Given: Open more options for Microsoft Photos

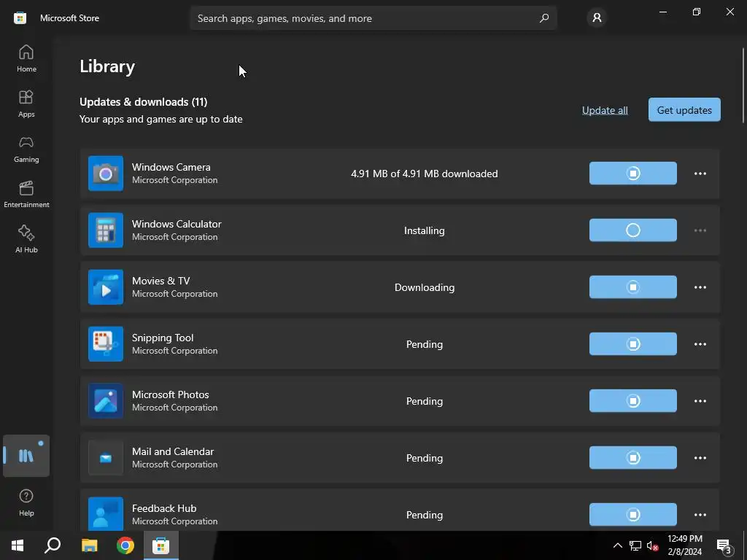Looking at the screenshot, I should coord(700,401).
